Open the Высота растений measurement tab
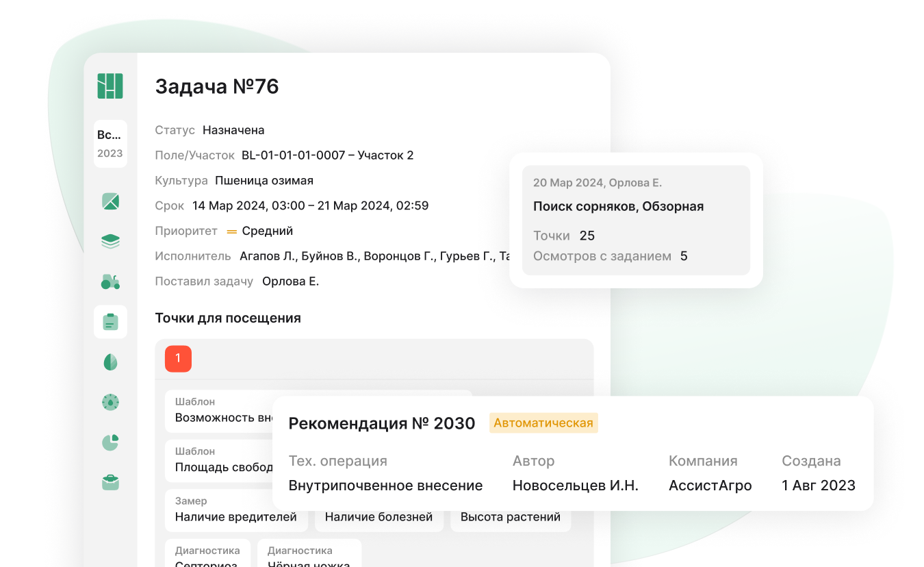The height and width of the screenshot is (567, 924). (x=510, y=516)
